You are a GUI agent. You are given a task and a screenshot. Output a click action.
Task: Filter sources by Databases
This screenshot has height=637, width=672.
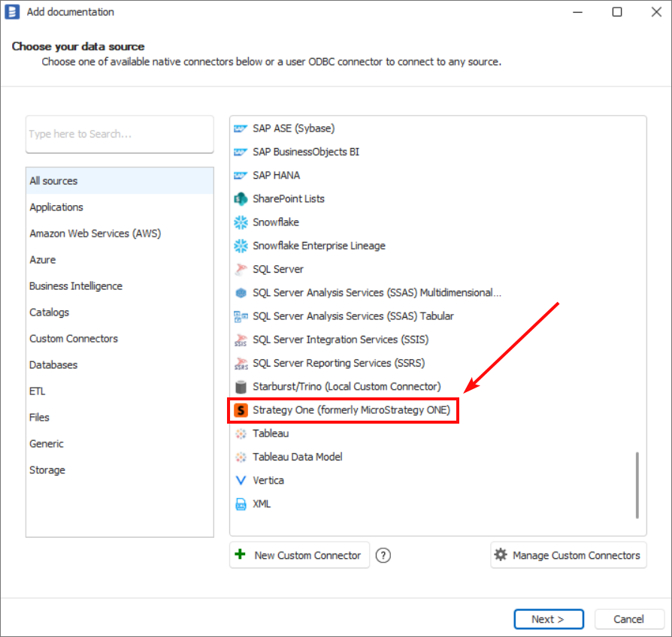coord(120,365)
